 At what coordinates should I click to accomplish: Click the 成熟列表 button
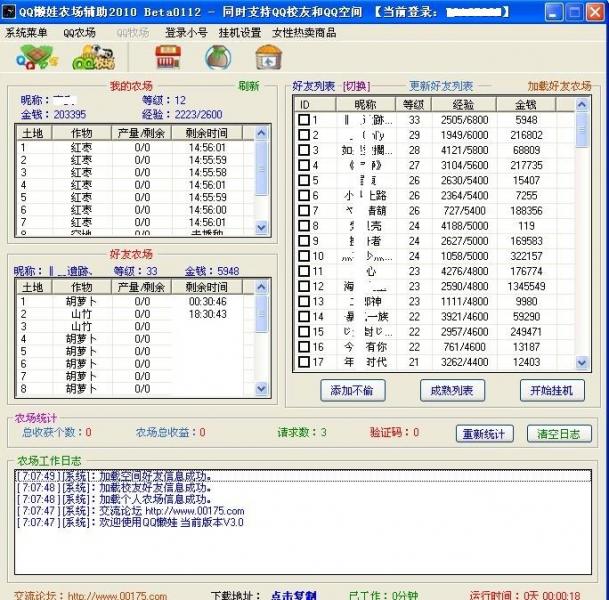452,390
